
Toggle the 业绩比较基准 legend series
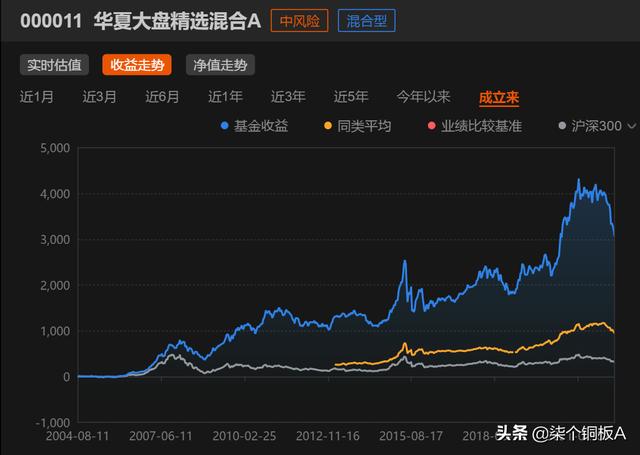tap(475, 126)
